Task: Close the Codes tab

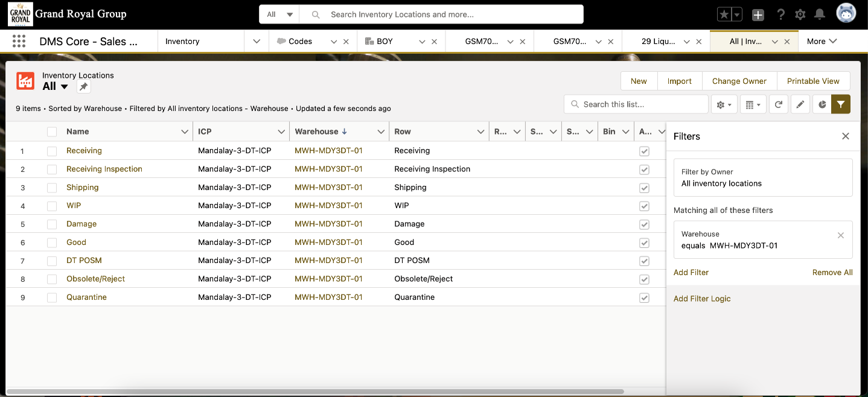Action: pos(346,42)
